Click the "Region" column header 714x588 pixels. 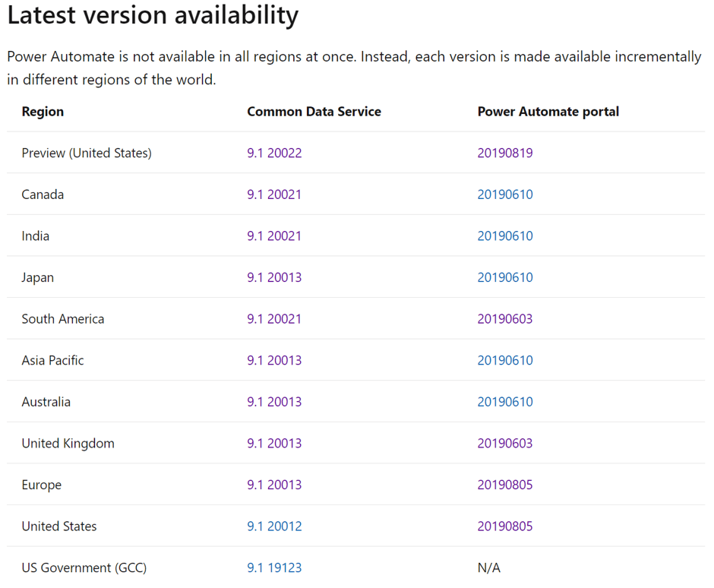43,112
